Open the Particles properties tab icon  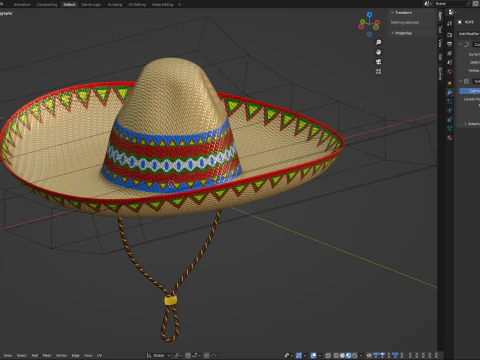[x=450, y=101]
